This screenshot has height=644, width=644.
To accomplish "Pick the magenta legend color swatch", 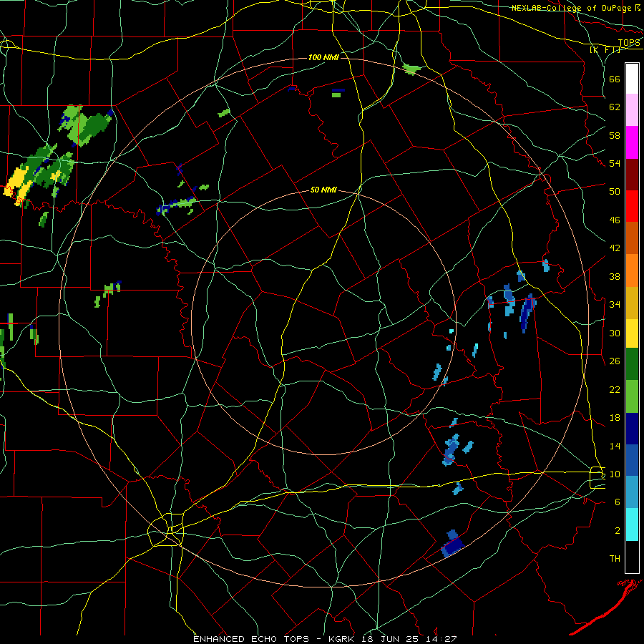I will (x=632, y=142).
